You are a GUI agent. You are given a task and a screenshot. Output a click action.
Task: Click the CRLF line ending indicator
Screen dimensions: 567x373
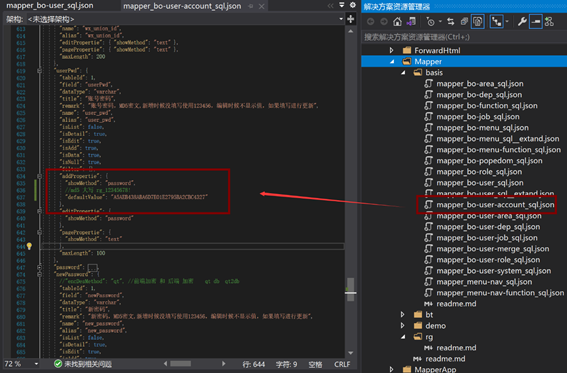click(x=342, y=364)
